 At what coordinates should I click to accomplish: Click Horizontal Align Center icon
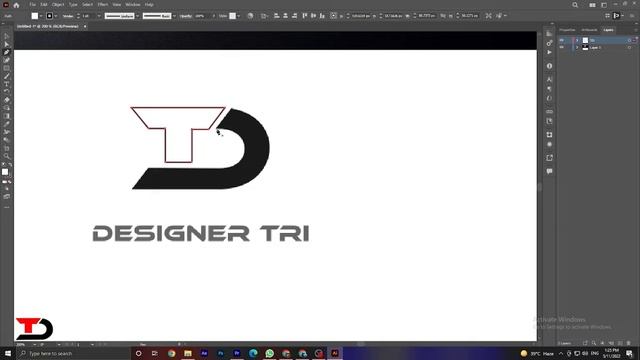point(285,16)
